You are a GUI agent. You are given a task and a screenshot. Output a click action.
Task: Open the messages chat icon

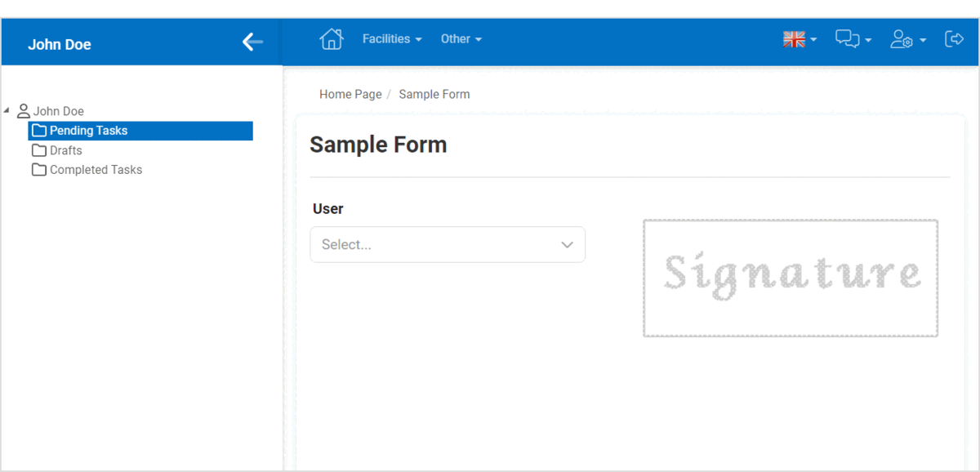(848, 38)
